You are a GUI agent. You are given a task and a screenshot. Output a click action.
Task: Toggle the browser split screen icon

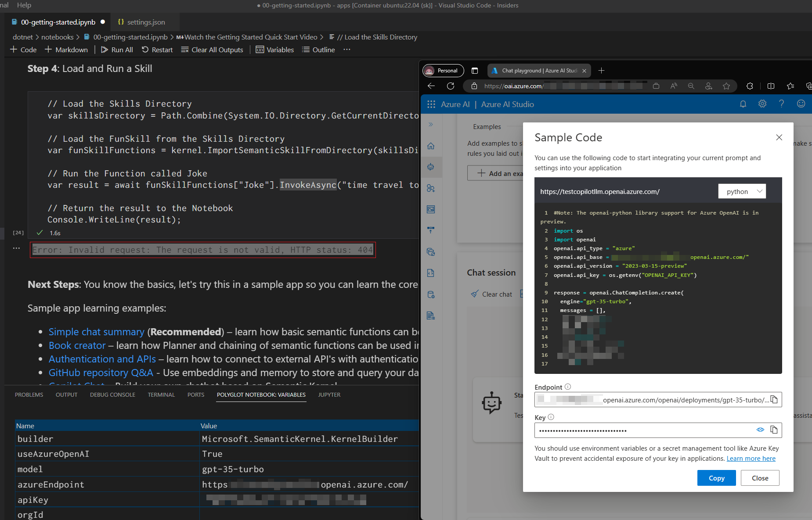(771, 86)
